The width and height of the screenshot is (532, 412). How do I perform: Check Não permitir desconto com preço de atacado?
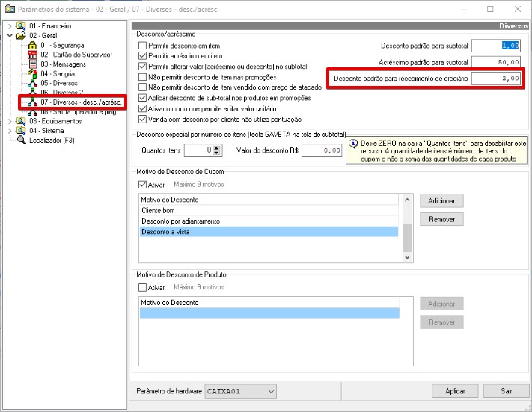[142, 87]
